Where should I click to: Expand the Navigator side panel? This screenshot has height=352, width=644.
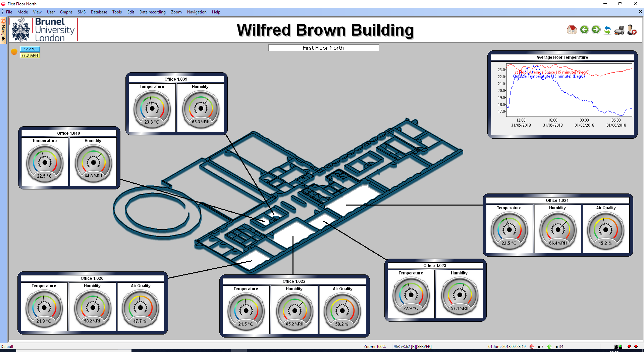(3, 32)
